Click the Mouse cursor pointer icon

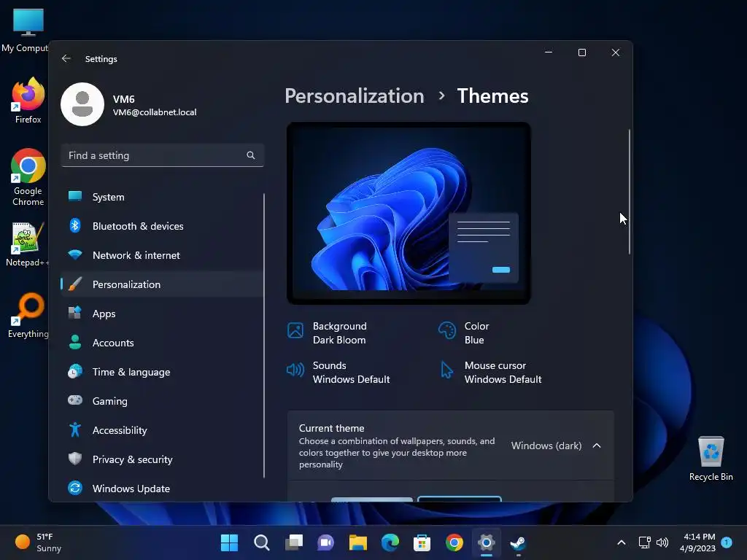pyautogui.click(x=446, y=370)
